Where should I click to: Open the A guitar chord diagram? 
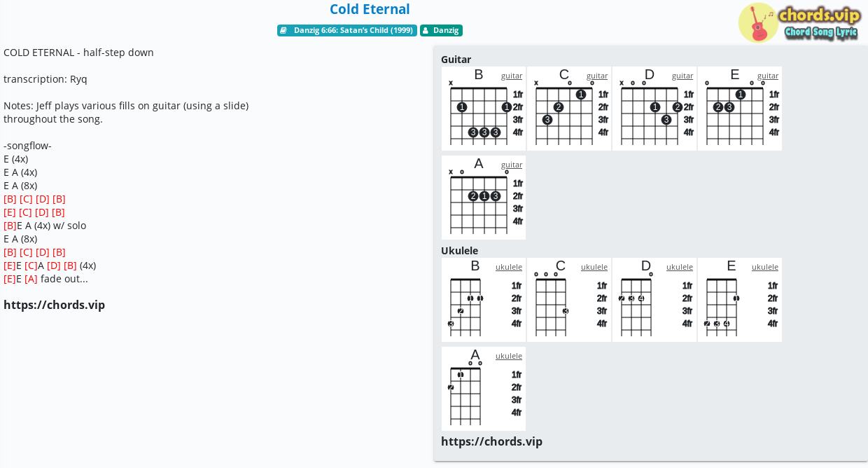[x=484, y=198]
